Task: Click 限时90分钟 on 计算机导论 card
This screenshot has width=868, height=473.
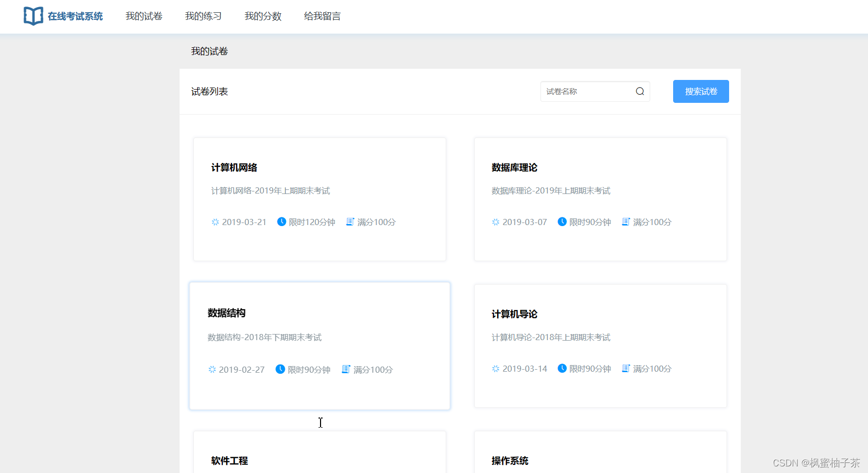Action: pos(590,369)
